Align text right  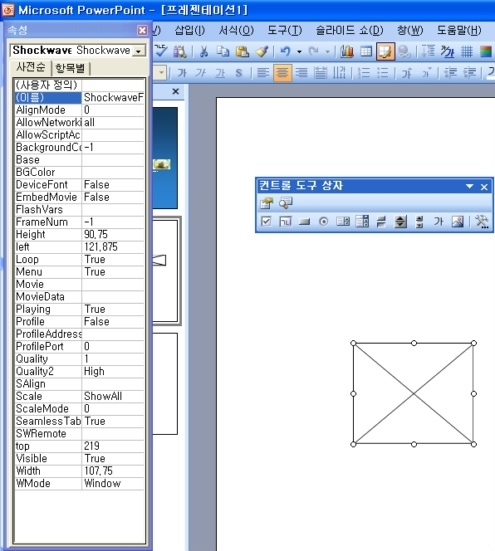pos(301,73)
